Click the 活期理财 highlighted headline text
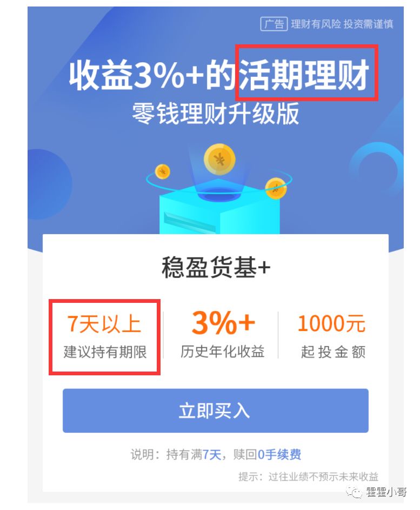This screenshot has width=420, height=510. 304,75
